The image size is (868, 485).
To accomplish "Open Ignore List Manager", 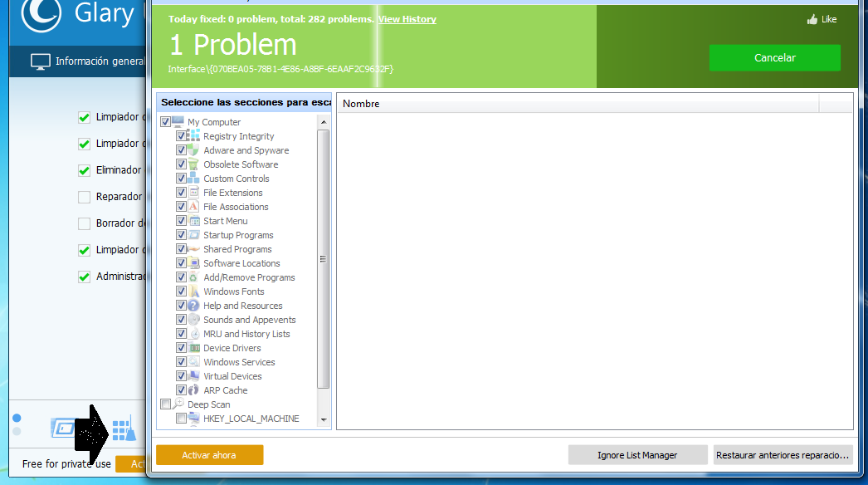I will click(637, 455).
